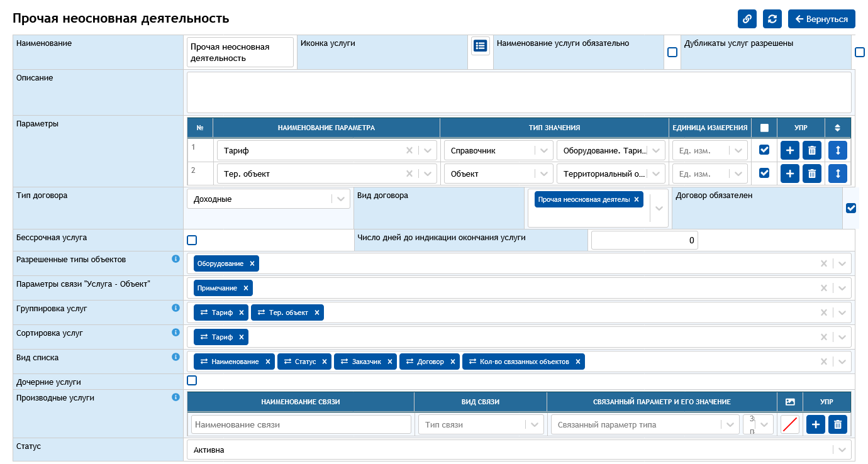
Task: Delete the Тер. объект parameter row
Action: (x=812, y=174)
